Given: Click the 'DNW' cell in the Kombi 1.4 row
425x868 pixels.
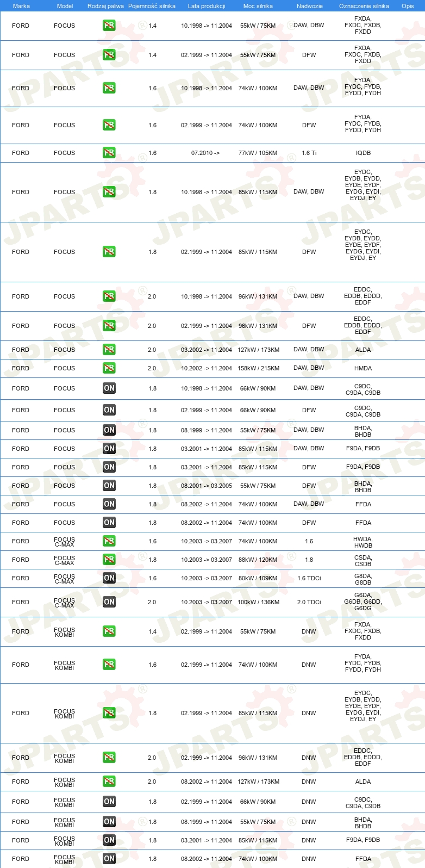Looking at the screenshot, I should click(x=309, y=631).
